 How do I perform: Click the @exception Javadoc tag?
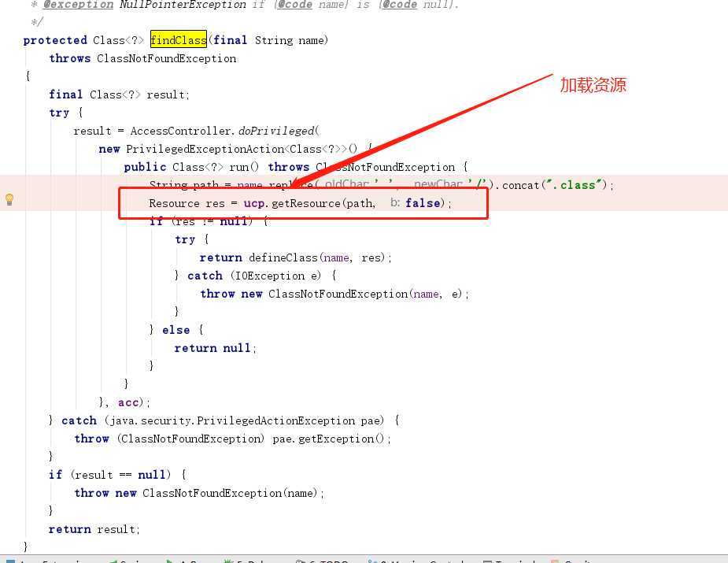point(78,5)
